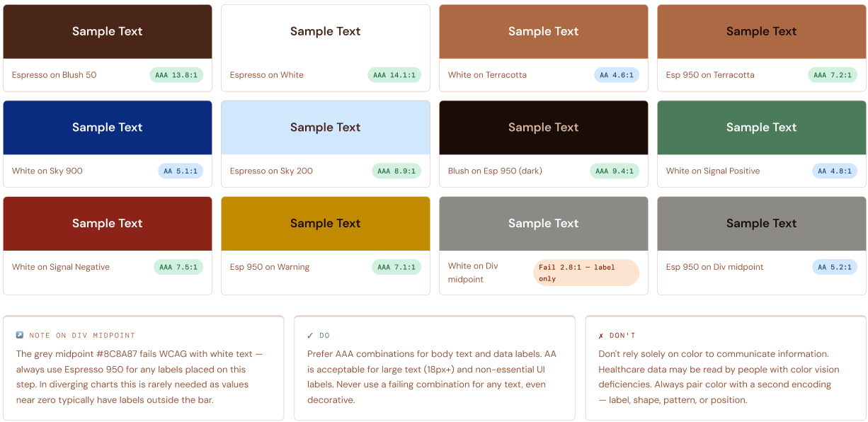
Task: Click the green checkmark icon next to DO
Action: click(311, 335)
